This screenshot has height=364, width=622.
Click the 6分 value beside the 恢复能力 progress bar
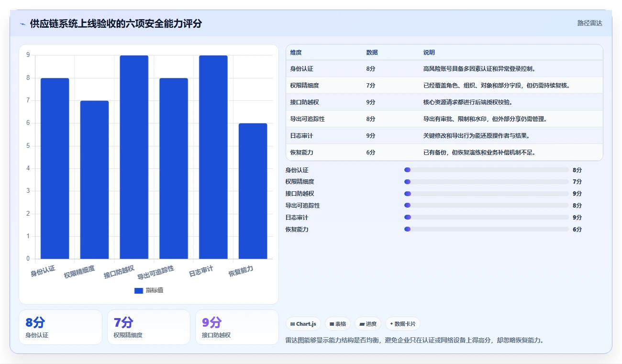pos(577,229)
